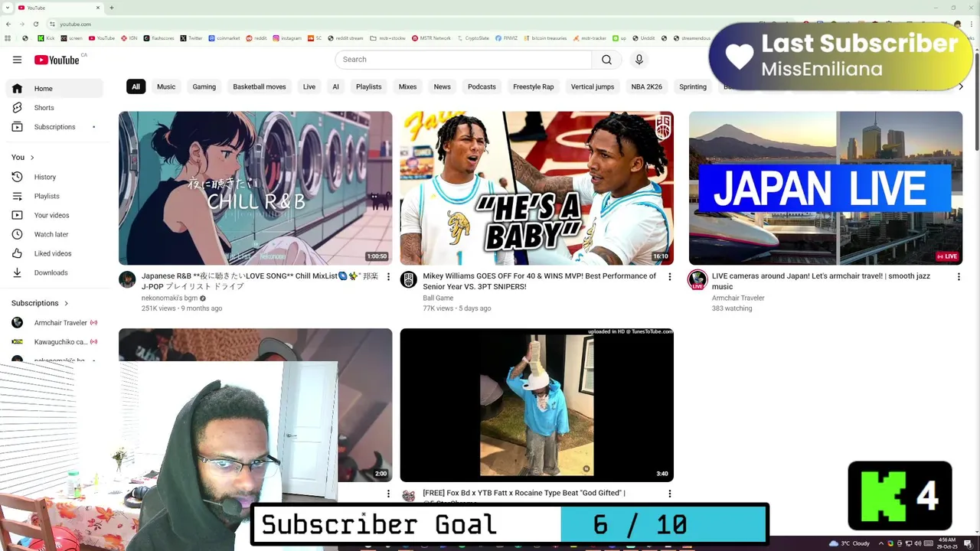The width and height of the screenshot is (980, 551).
Task: Open the browser tab search dropdown
Action: coord(8,8)
